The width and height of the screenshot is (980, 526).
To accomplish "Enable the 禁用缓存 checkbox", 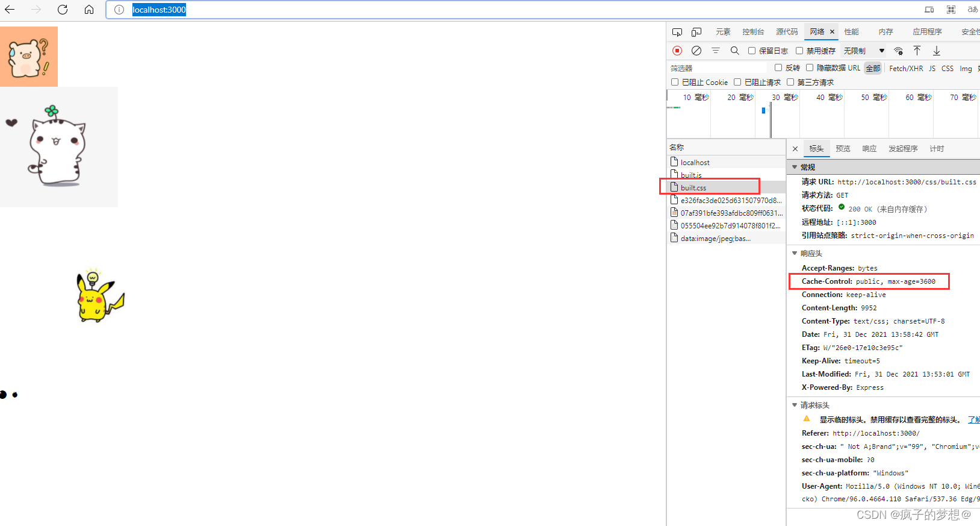I will [799, 51].
